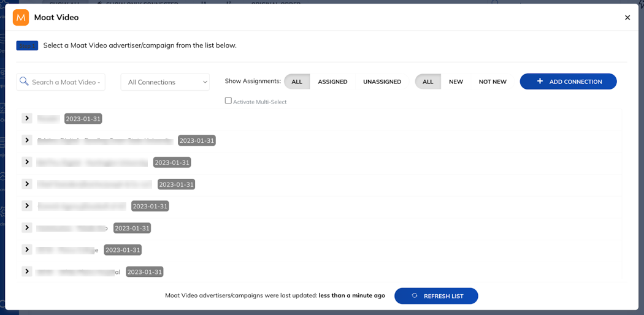This screenshot has height=315, width=644.
Task: Show only NEW campaigns
Action: click(x=456, y=82)
